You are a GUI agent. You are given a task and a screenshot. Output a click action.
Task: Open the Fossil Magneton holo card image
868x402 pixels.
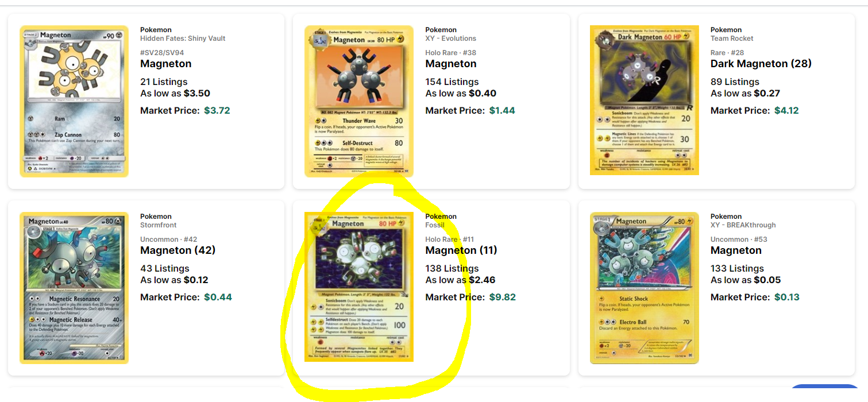click(x=359, y=287)
